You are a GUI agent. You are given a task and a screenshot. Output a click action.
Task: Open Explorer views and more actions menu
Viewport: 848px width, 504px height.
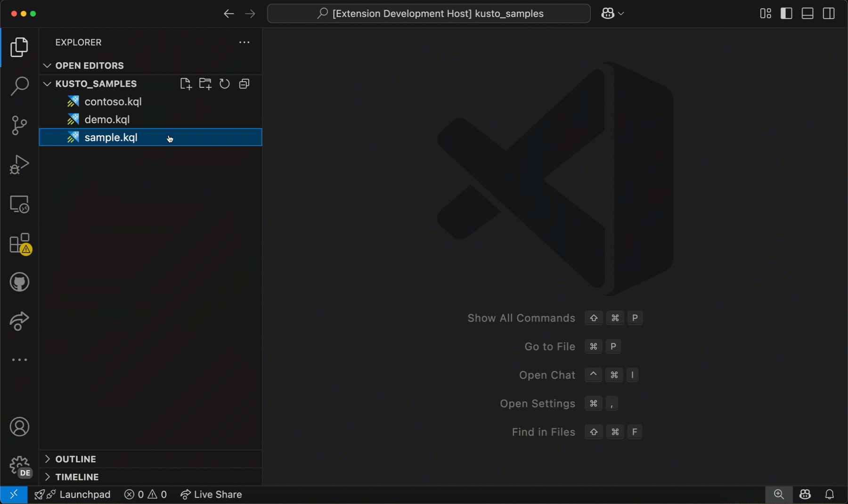point(244,42)
